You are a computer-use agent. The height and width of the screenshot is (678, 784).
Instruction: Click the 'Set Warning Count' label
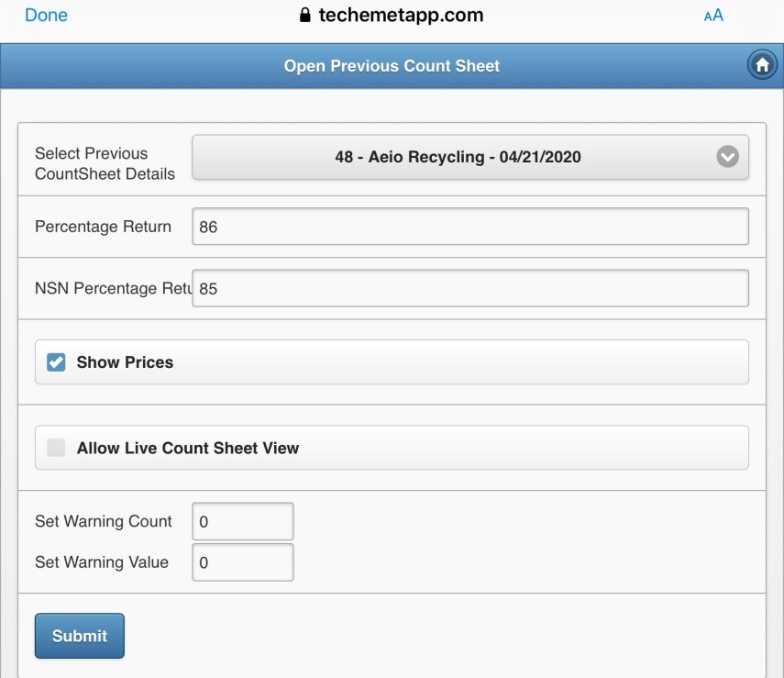pos(104,521)
